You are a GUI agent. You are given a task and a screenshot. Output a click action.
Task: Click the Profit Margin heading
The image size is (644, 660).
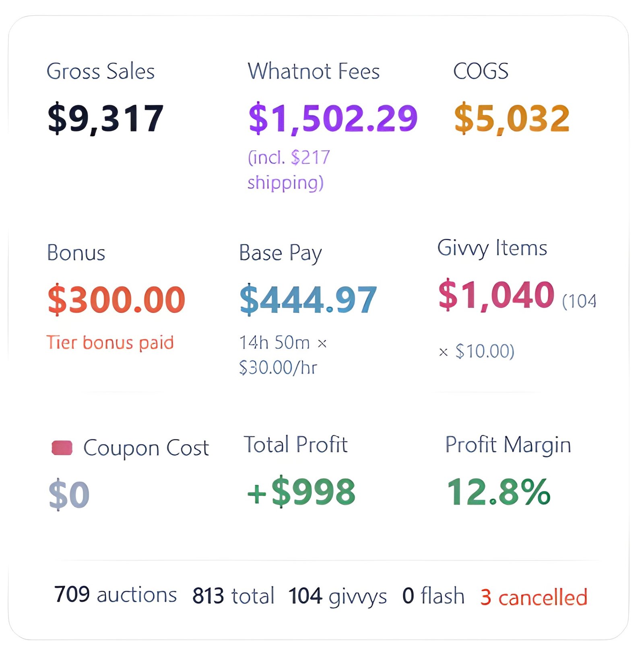tap(508, 445)
